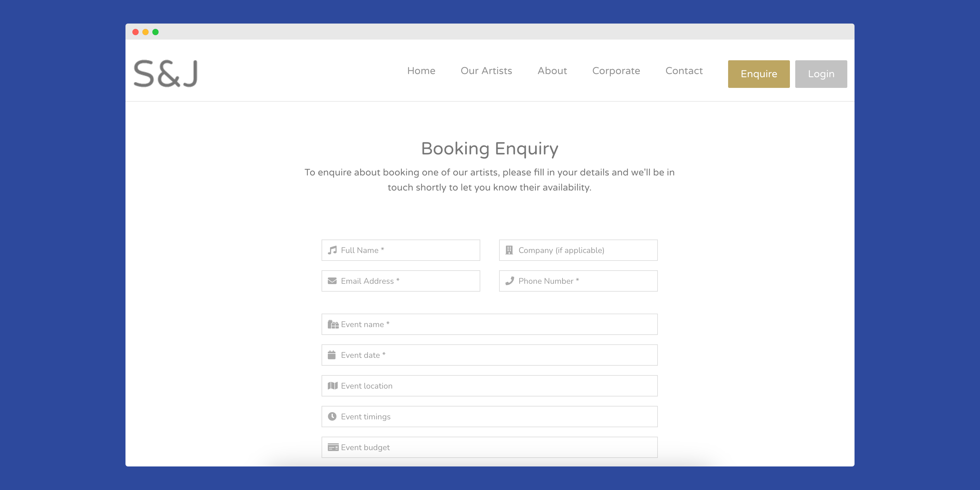
Task: Go to Our Artists page
Action: pos(486,71)
